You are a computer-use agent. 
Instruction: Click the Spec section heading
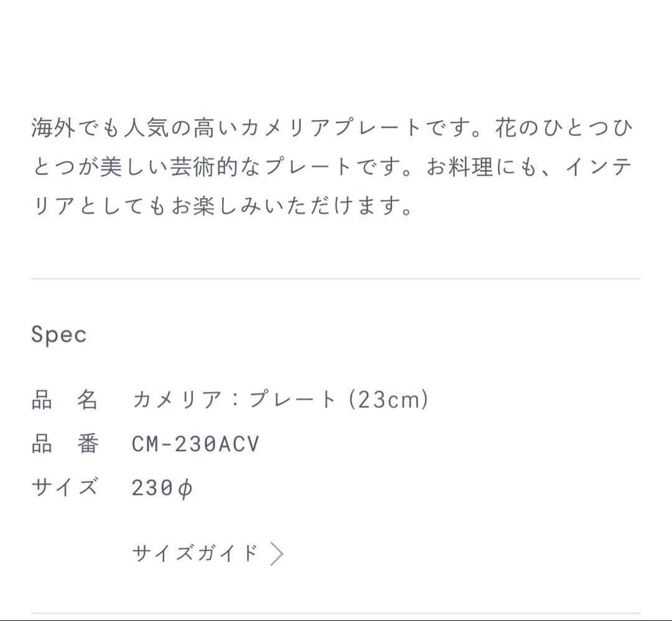(x=59, y=335)
